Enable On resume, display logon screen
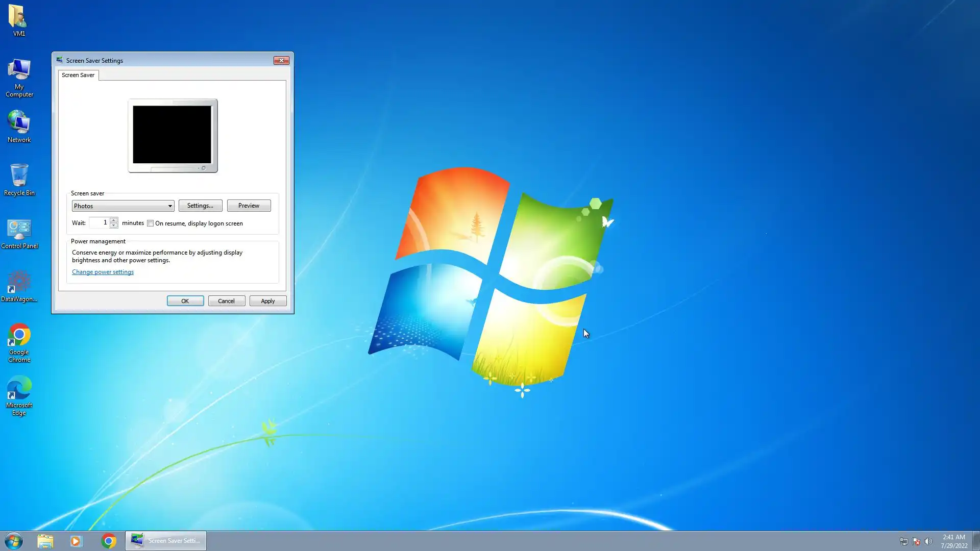 tap(151, 223)
